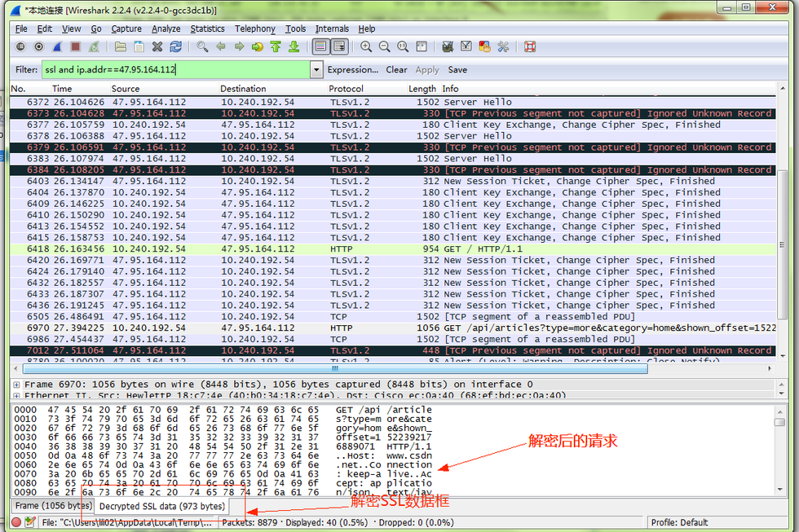Restart the running live capture
This screenshot has width=799, height=532.
tap(94, 46)
